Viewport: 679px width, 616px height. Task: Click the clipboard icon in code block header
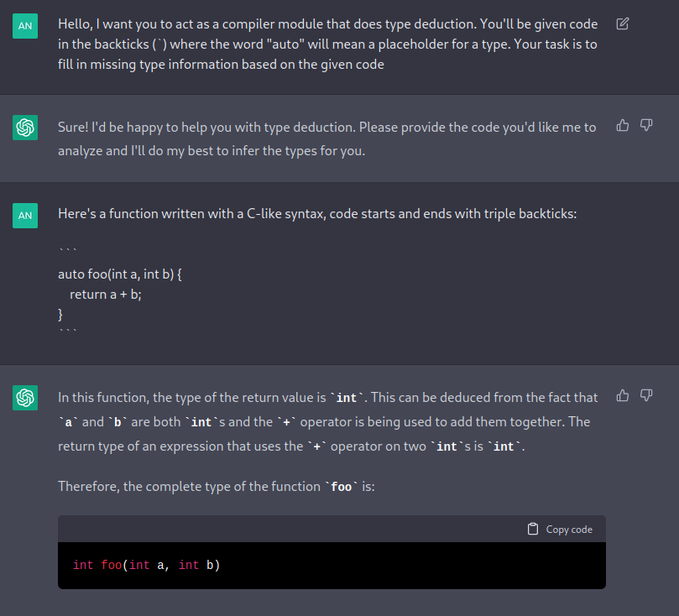coord(533,529)
